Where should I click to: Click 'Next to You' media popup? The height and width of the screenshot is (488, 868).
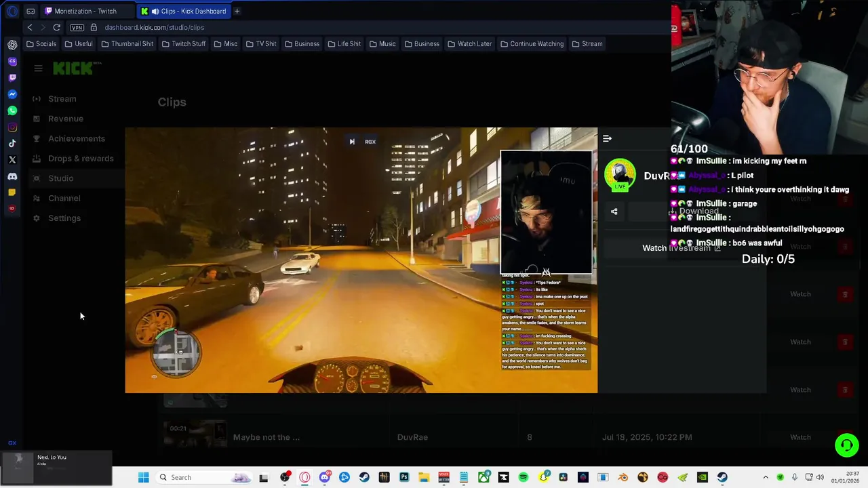coord(56,468)
